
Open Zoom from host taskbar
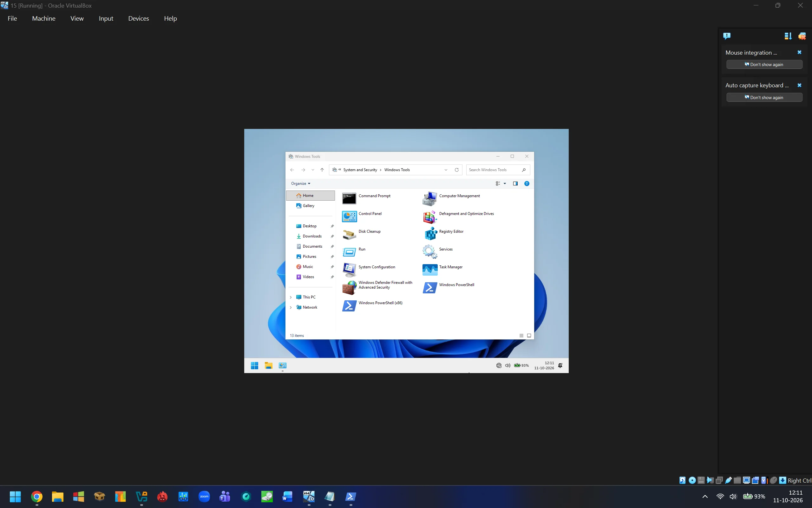tap(204, 496)
